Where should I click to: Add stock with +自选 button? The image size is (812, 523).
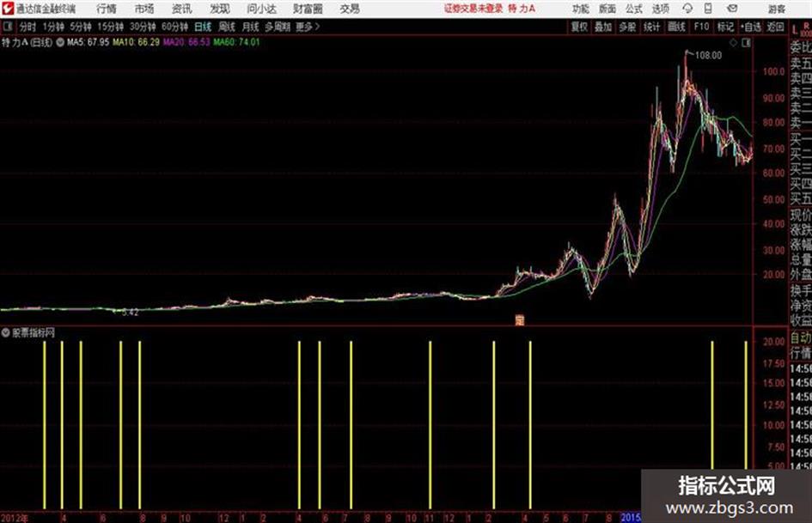[751, 27]
